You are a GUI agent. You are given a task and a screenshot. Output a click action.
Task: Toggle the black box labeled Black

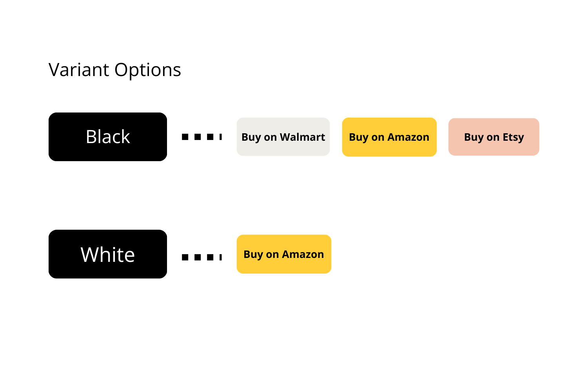pyautogui.click(x=108, y=137)
